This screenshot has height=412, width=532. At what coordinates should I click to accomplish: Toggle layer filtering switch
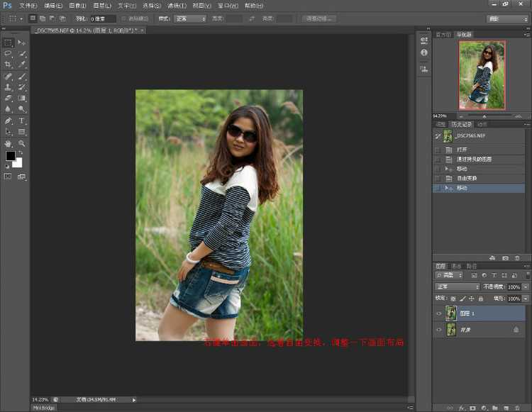[x=528, y=275]
